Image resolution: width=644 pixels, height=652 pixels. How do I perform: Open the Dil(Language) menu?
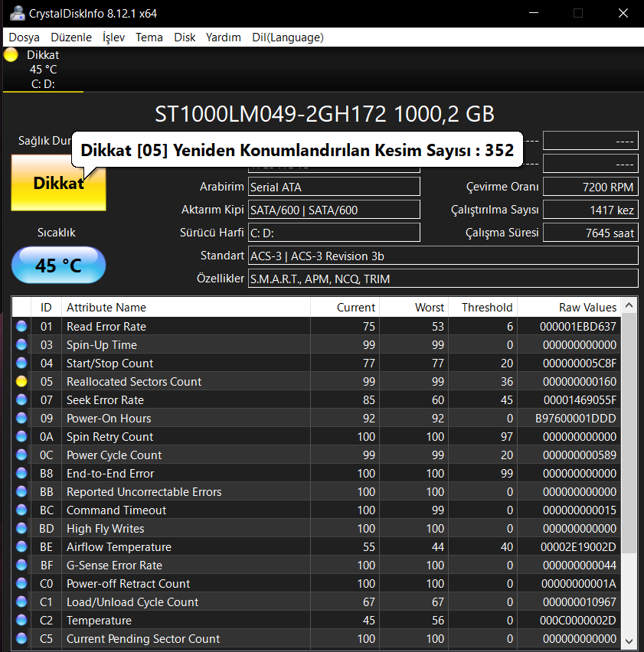(x=288, y=37)
